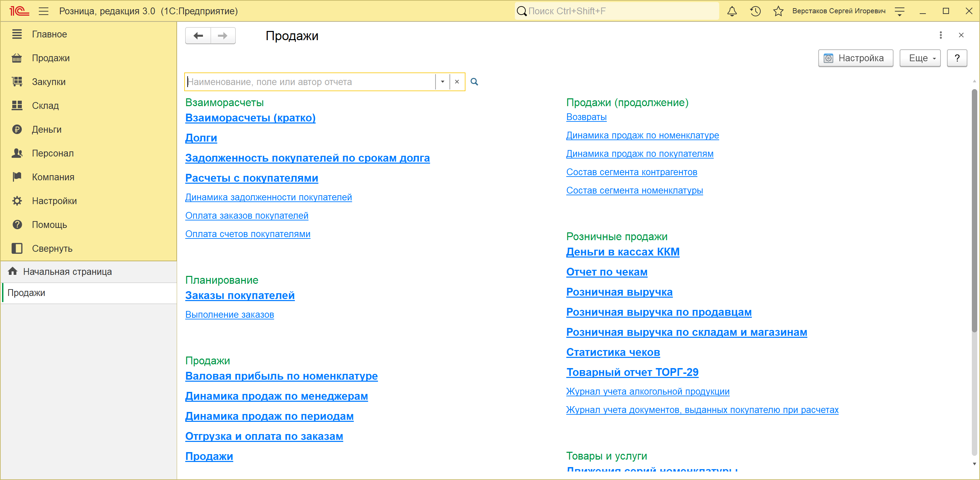Screen dimensions: 980x480
Task: Open Заказы покупателей report
Action: [240, 296]
